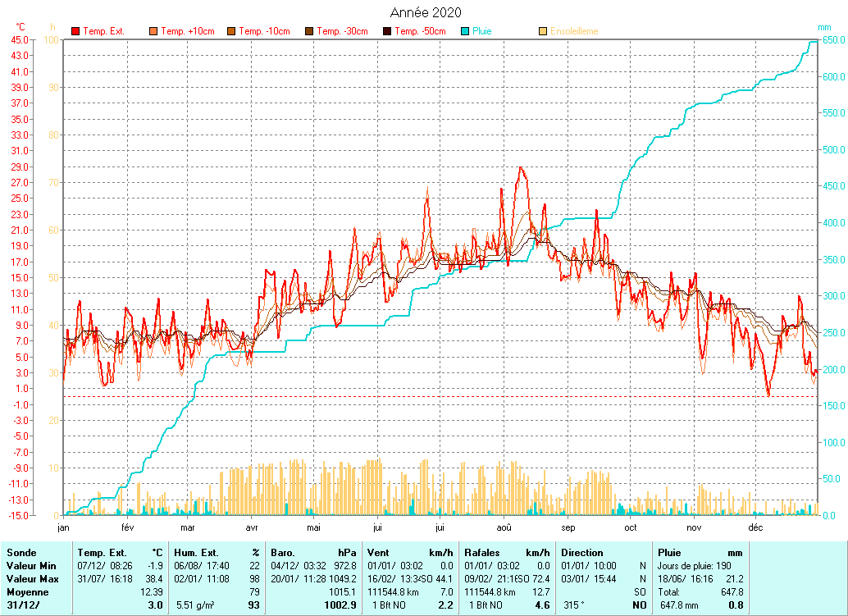Viewport: 848px width, 616px height.
Task: Select the dark Temp. -50cm legend swatch
Action: [x=387, y=31]
